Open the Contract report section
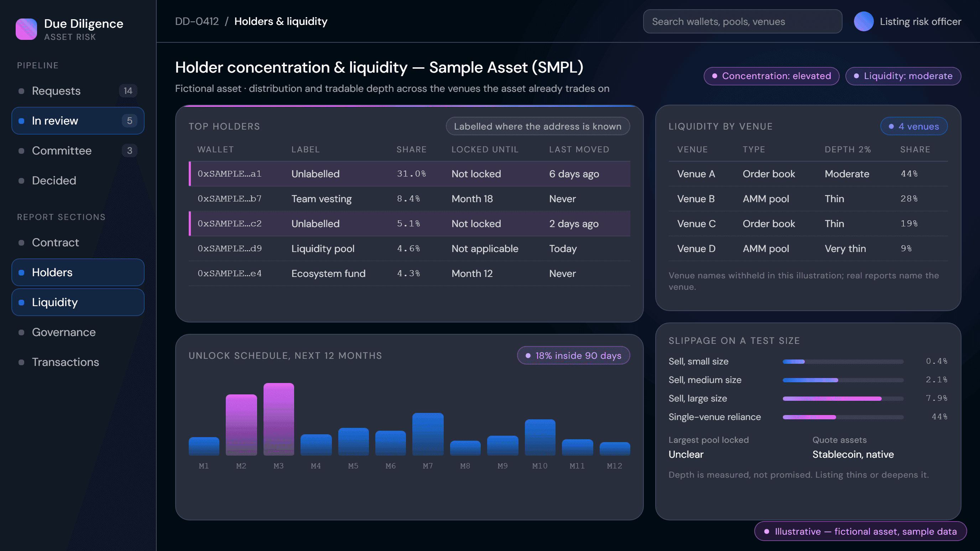Viewport: 980px width, 551px height. 78,242
